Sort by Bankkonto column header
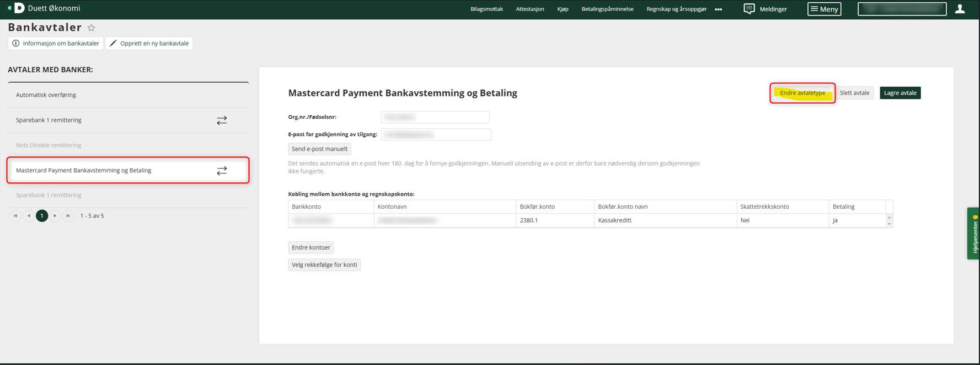Image resolution: width=980 pixels, height=365 pixels. pos(331,207)
